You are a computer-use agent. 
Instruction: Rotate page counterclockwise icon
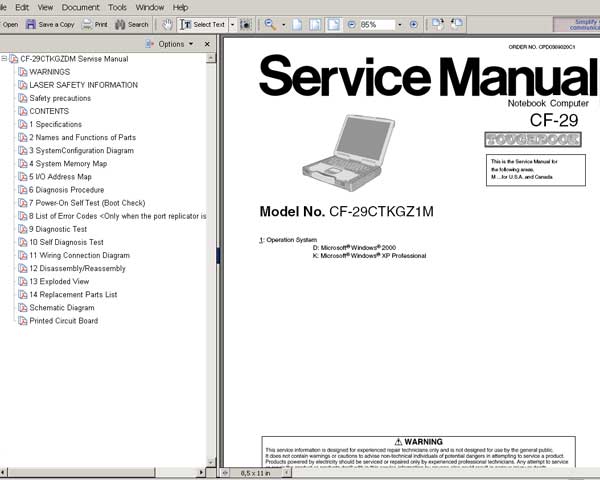coord(456,24)
